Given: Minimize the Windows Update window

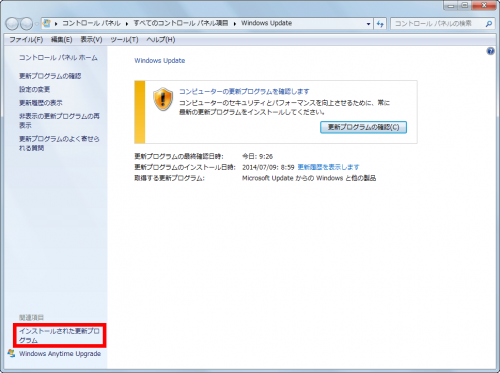Looking at the screenshot, I should pyautogui.click(x=451, y=5).
